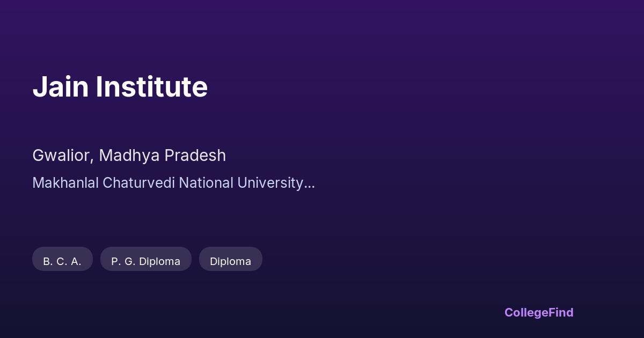This screenshot has height=338, width=644.
Task: Click the Gwalior, Madhya Pradesh location line
Action: (x=129, y=156)
